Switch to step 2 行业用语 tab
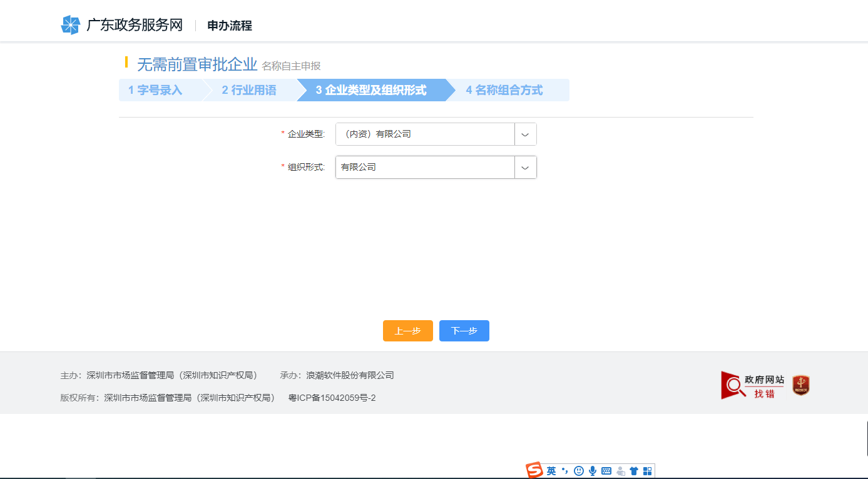Viewport: 868px width, 479px height. [250, 90]
